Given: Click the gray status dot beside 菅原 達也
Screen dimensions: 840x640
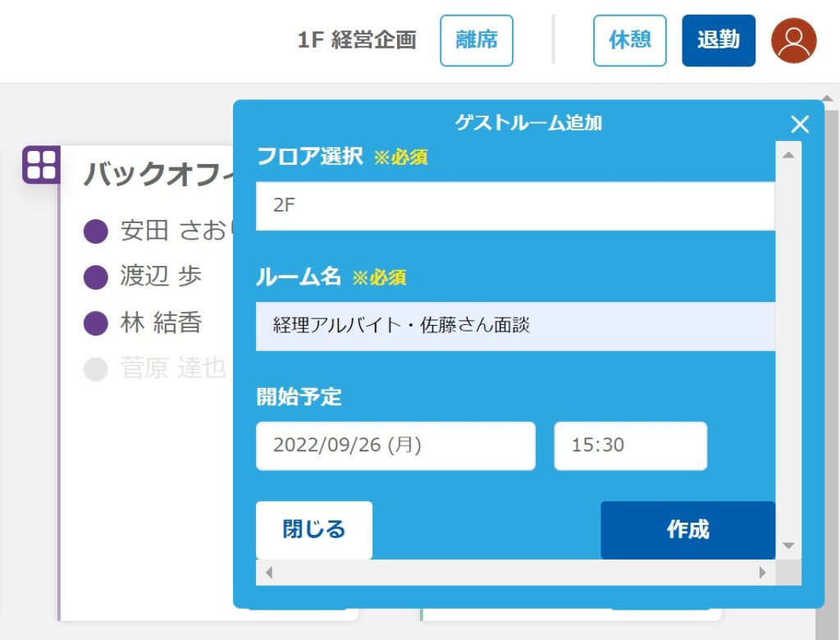Looking at the screenshot, I should coord(96,369).
